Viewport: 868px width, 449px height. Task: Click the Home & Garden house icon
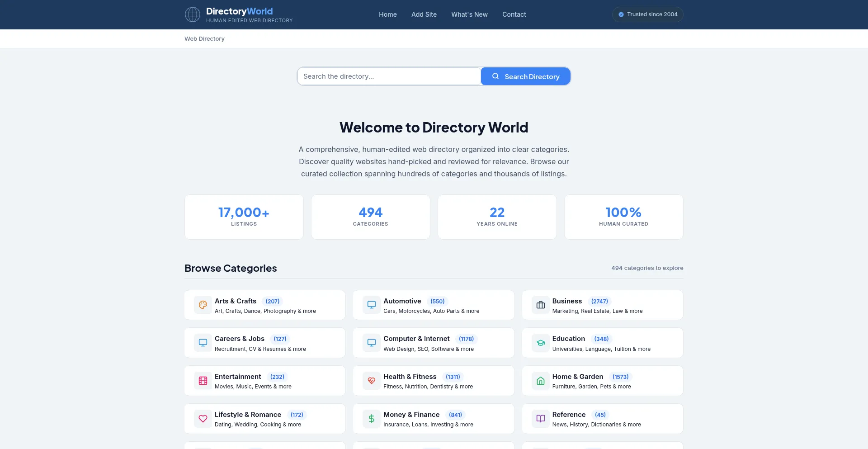540,381
